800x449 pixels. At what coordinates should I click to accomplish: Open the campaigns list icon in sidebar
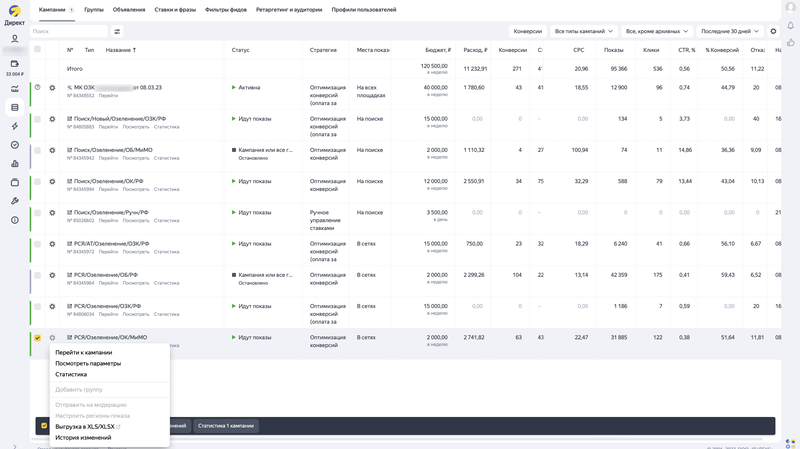click(x=15, y=108)
